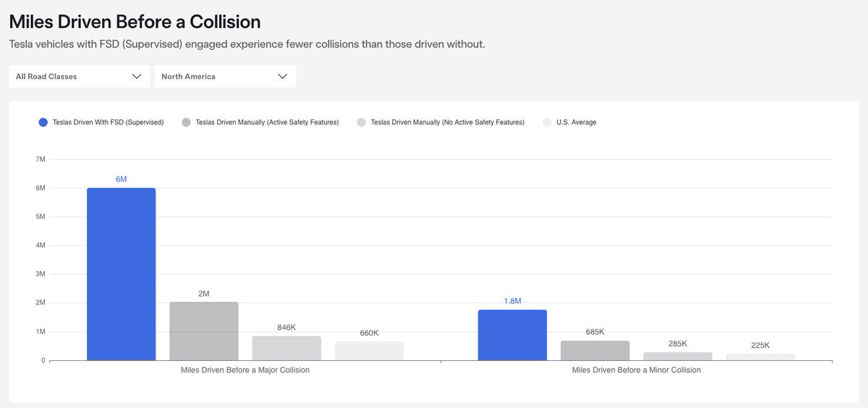Viewport: 868px width, 408px height.
Task: Click the 4M y-axis tick label
Action: (40, 245)
